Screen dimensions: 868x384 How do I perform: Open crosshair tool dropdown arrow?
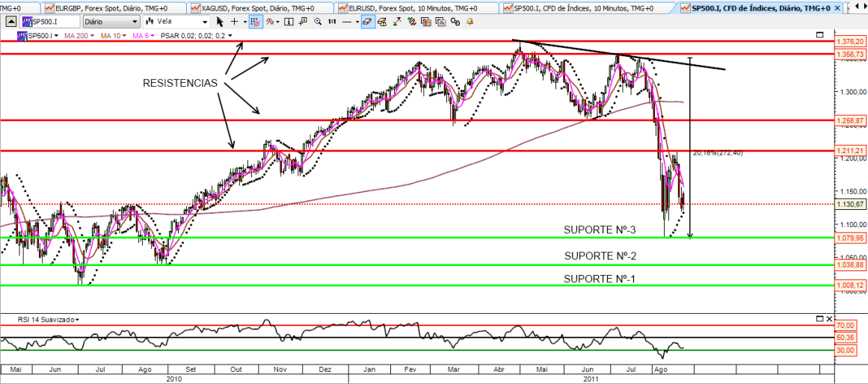pyautogui.click(x=245, y=22)
